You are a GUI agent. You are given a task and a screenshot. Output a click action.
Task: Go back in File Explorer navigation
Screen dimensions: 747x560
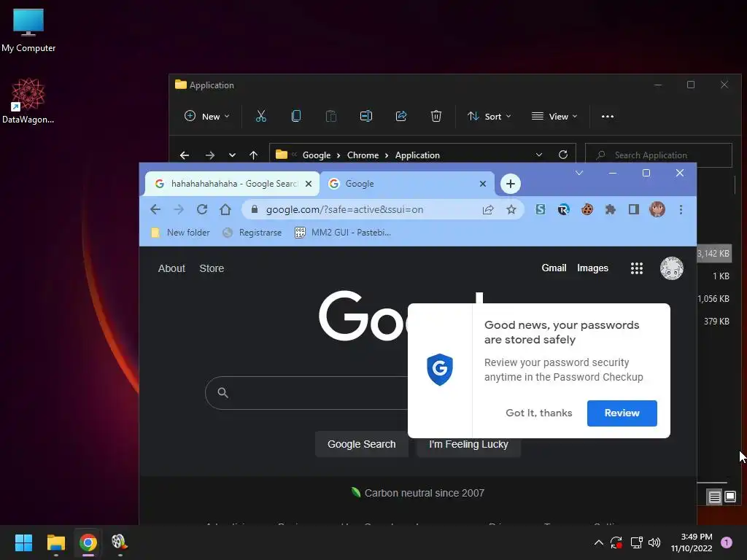185,155
